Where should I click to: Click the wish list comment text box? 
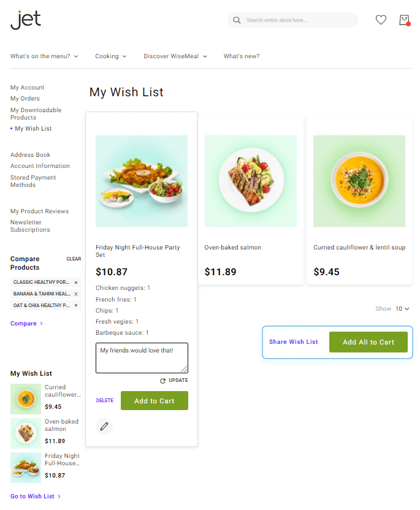tap(142, 357)
